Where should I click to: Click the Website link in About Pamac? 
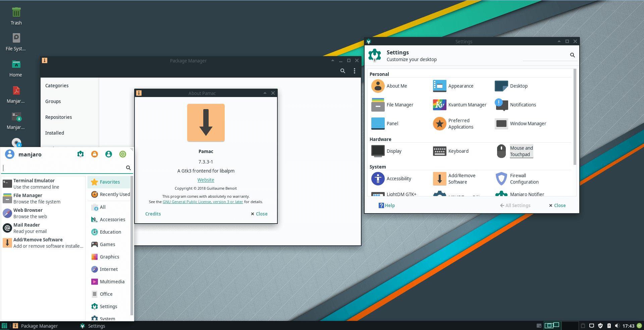(206, 180)
